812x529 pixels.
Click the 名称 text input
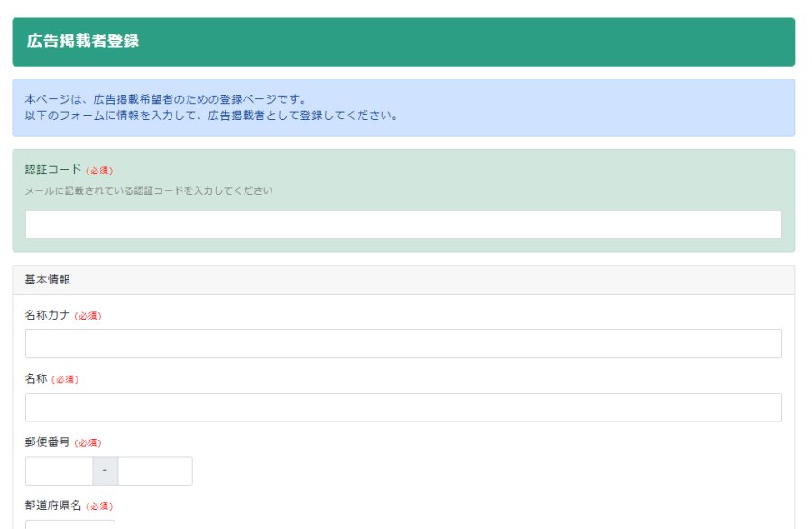tap(403, 407)
